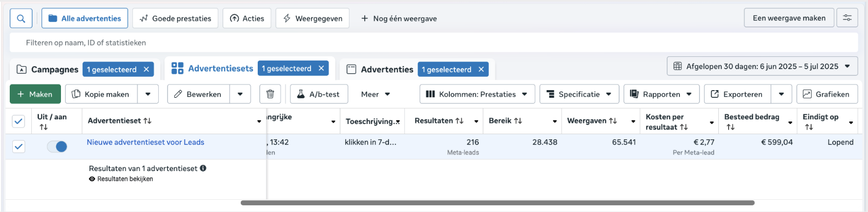The image size is (868, 212).
Task: Click the 28.438 Bereik value
Action: [545, 142]
